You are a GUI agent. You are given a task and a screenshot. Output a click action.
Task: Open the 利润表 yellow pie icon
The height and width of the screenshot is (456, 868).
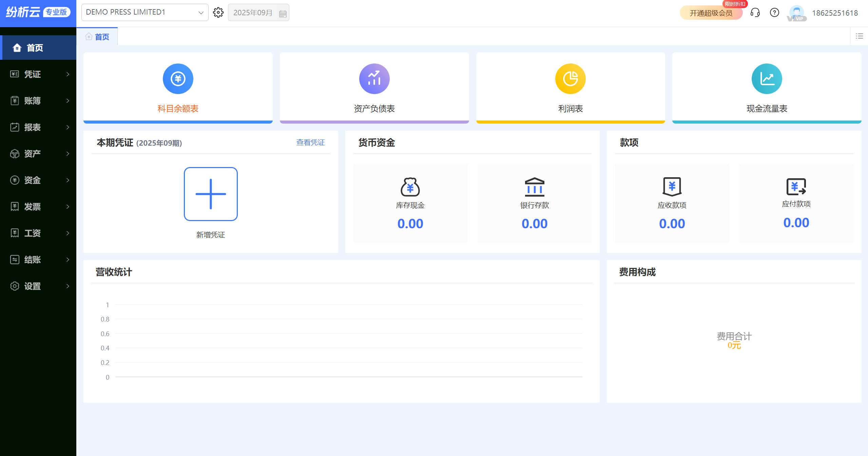point(570,79)
